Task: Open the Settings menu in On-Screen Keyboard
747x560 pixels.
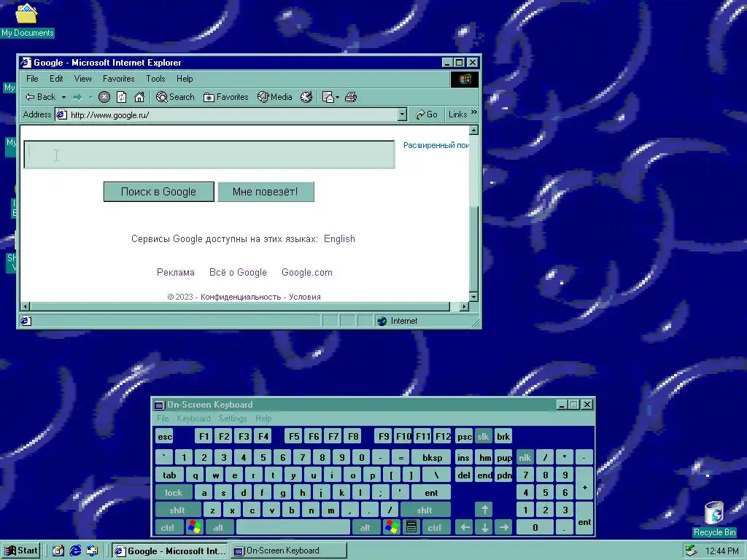Action: (233, 419)
